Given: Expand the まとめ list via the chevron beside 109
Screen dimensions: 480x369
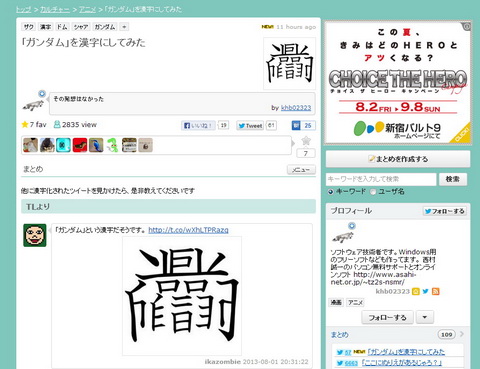Looking at the screenshot, I should click(462, 334).
